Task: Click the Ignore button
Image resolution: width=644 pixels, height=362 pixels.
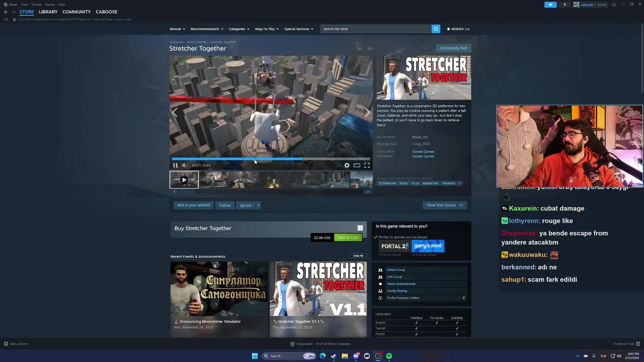Action: coord(246,205)
